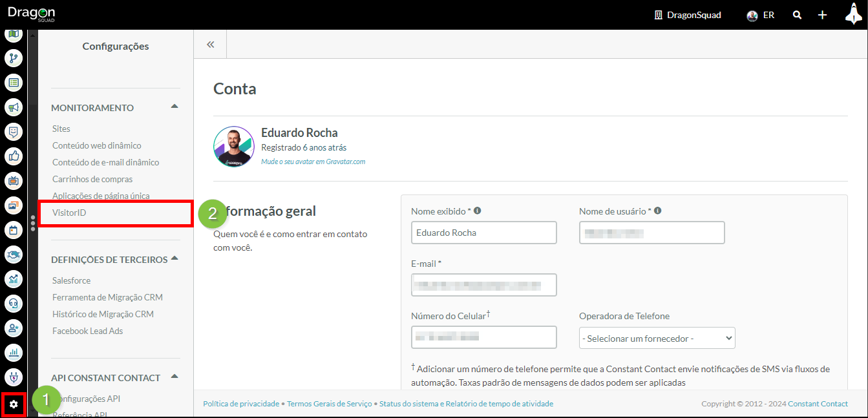The image size is (868, 418).
Task: Open the smiley chat bubble icon
Action: [x=14, y=132]
